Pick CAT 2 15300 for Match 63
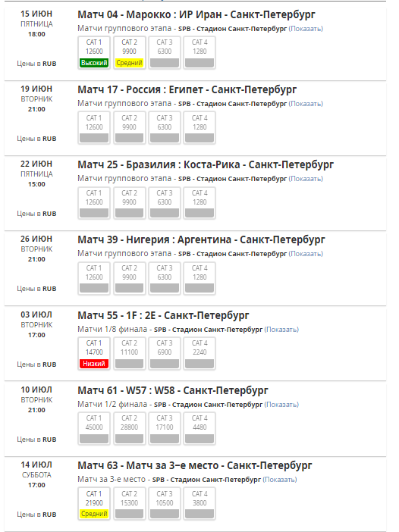 (130, 504)
